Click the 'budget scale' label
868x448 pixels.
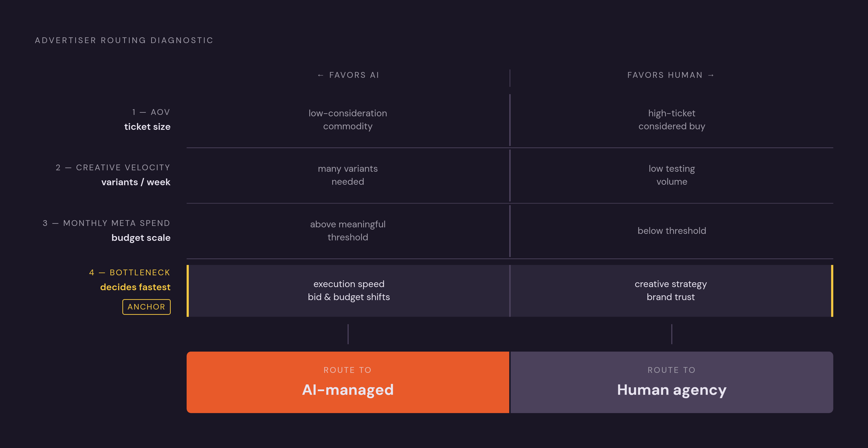click(141, 238)
